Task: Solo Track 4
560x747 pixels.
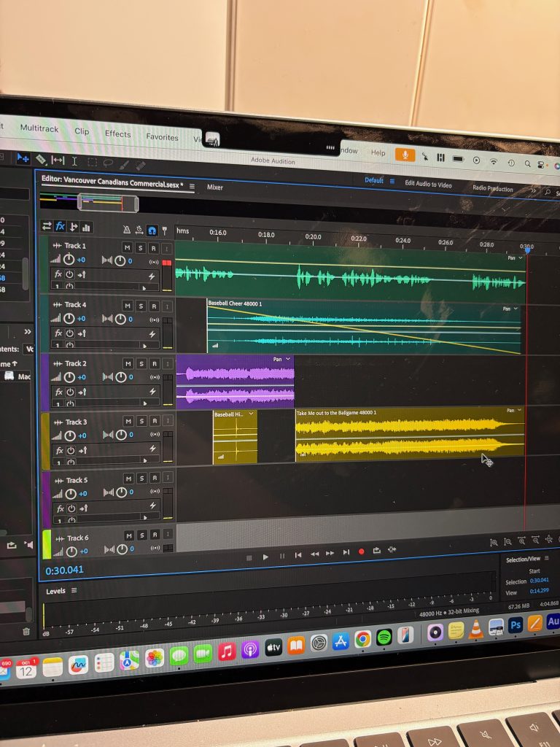Action: pyautogui.click(x=141, y=306)
